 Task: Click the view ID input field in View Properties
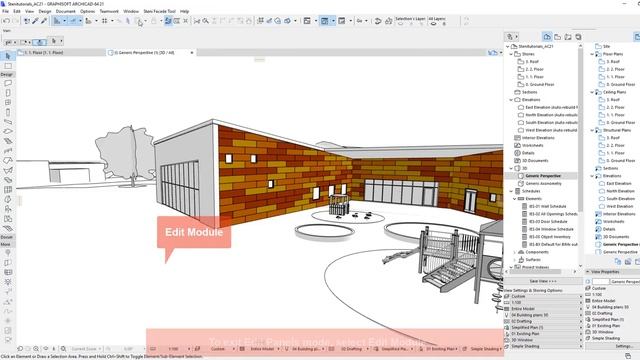600,282
